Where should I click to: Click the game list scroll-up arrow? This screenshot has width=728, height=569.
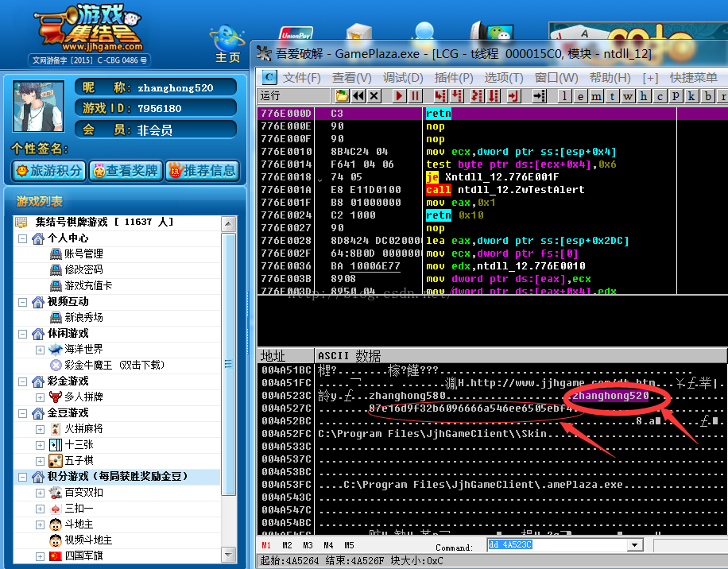[x=228, y=224]
